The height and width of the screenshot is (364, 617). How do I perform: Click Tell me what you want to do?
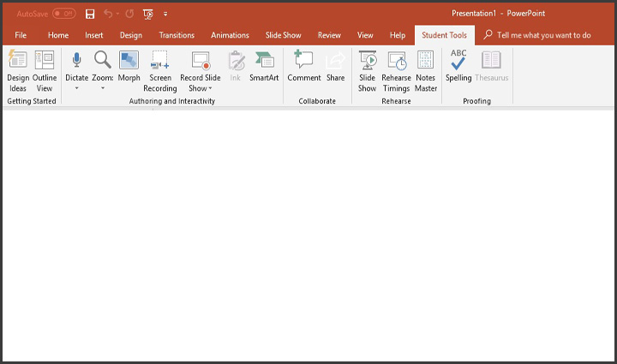point(544,35)
